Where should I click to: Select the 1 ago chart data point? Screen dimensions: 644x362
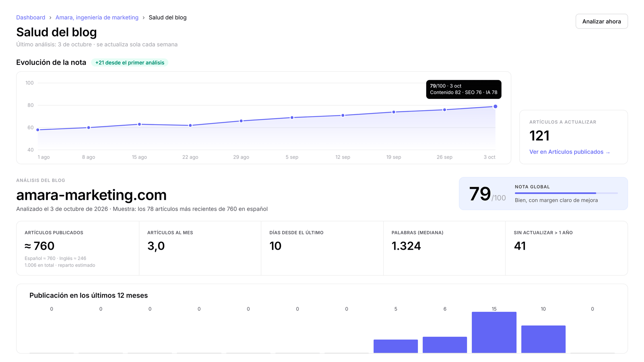[x=38, y=130]
